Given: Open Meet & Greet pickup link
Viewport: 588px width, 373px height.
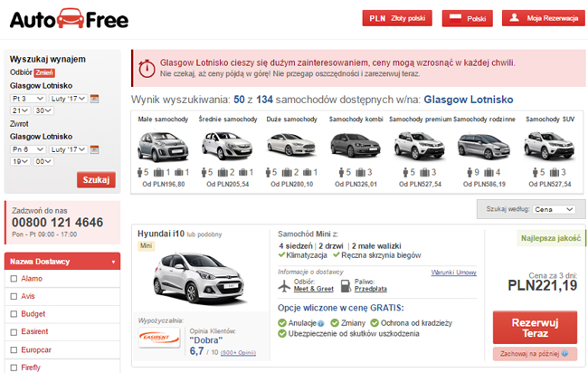Looking at the screenshot, I should [314, 289].
